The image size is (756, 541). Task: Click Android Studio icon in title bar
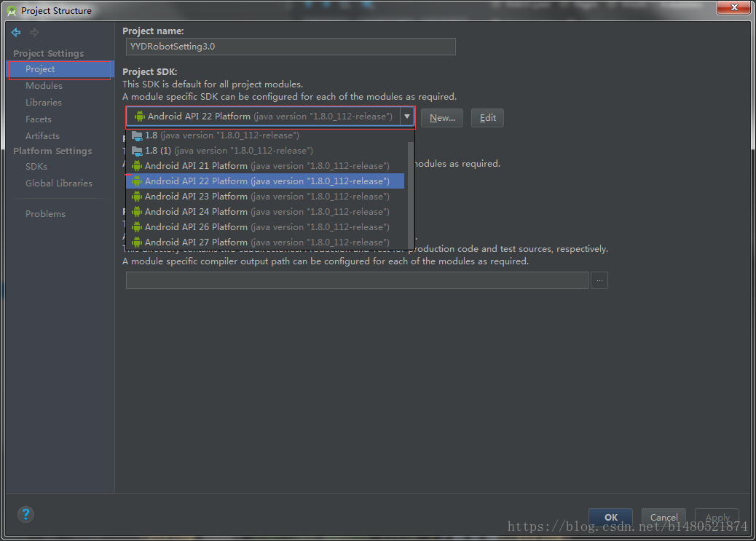(12, 11)
